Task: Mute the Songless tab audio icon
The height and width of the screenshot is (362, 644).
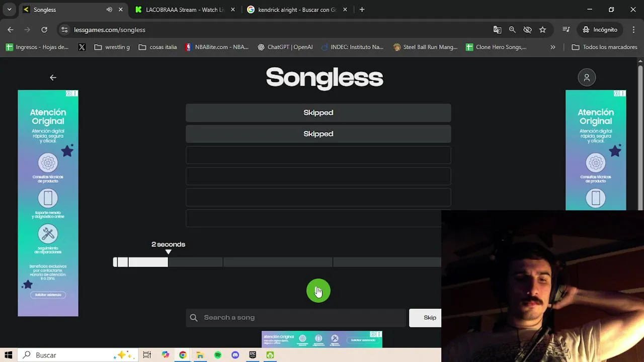Action: click(109, 10)
